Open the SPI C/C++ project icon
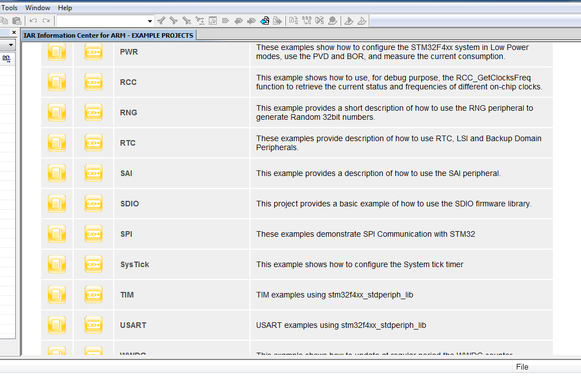 coord(93,234)
